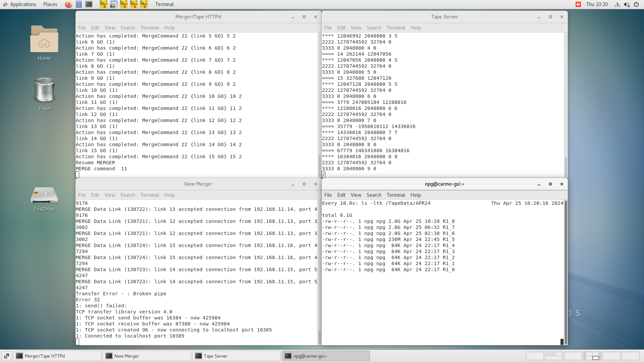Open View menu in Merger/Tape HTTPd window
This screenshot has width=644, height=362.
(x=110, y=28)
